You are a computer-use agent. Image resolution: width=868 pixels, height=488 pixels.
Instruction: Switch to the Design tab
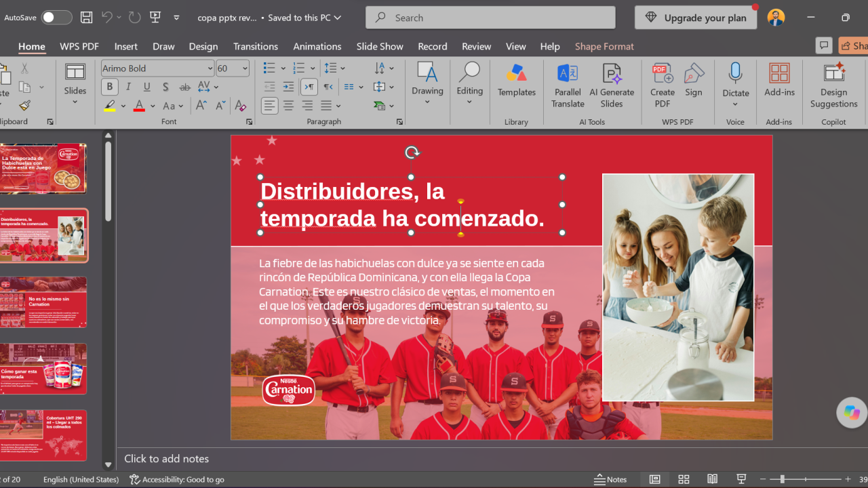[x=203, y=46]
